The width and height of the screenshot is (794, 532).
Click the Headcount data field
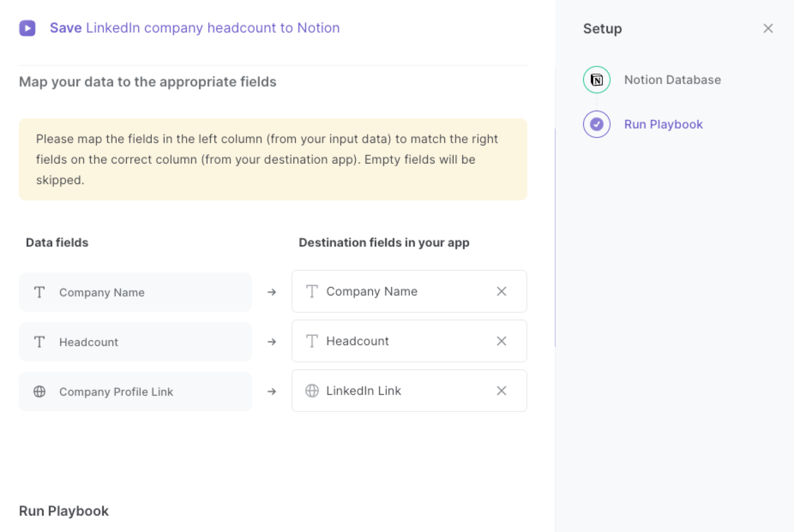click(135, 342)
